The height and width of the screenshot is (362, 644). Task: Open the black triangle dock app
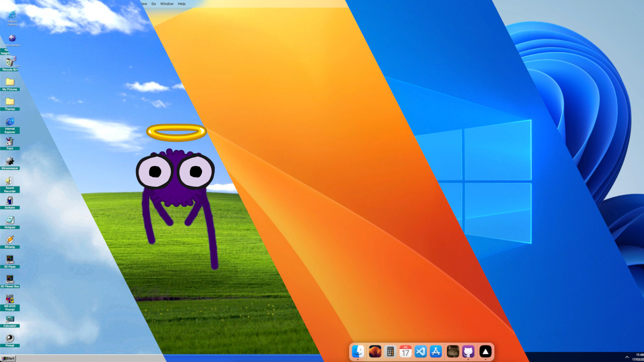coord(485,352)
